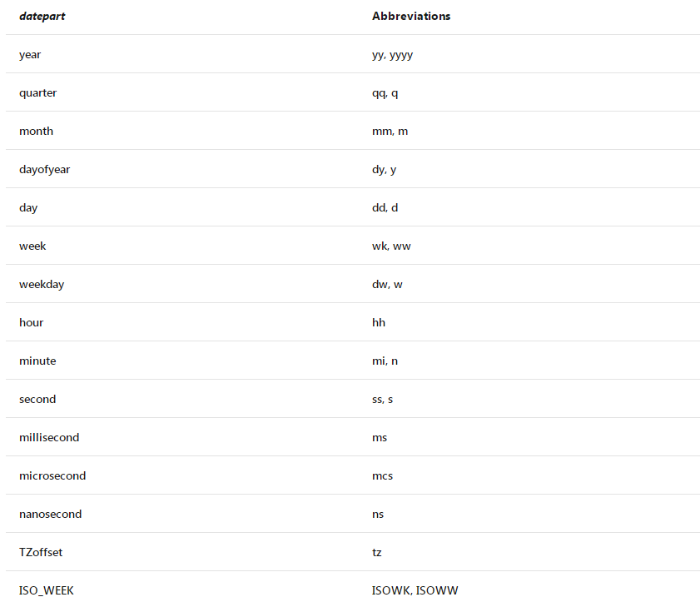Click the nanosecond datepart cell
Screen dimensions: 700x602
(51, 515)
